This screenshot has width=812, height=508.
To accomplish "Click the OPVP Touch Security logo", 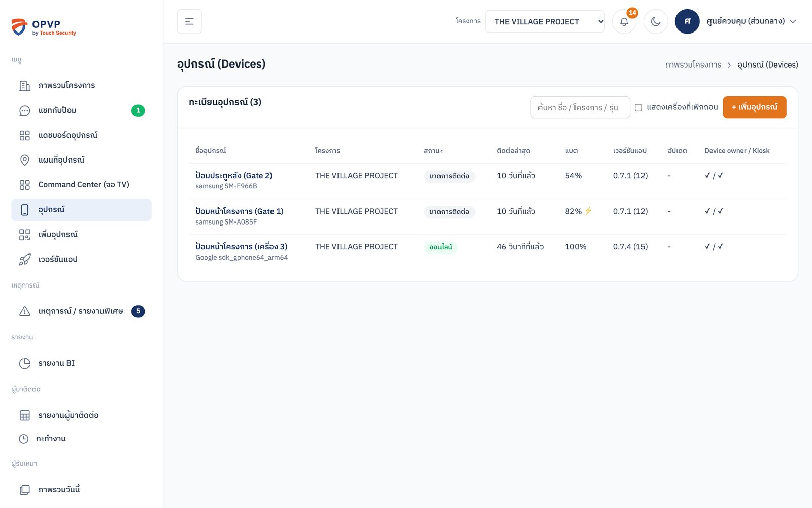I will pyautogui.click(x=44, y=27).
